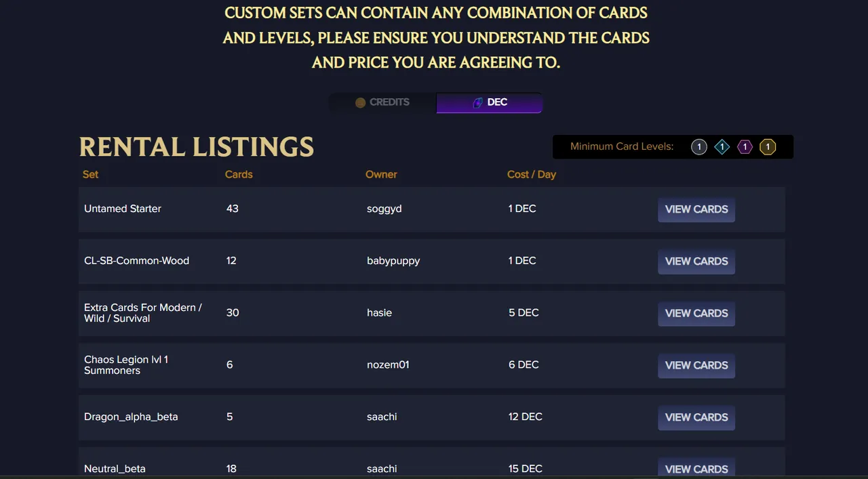Sort listings by Set column header
Image resolution: width=868 pixels, height=479 pixels.
pos(90,174)
